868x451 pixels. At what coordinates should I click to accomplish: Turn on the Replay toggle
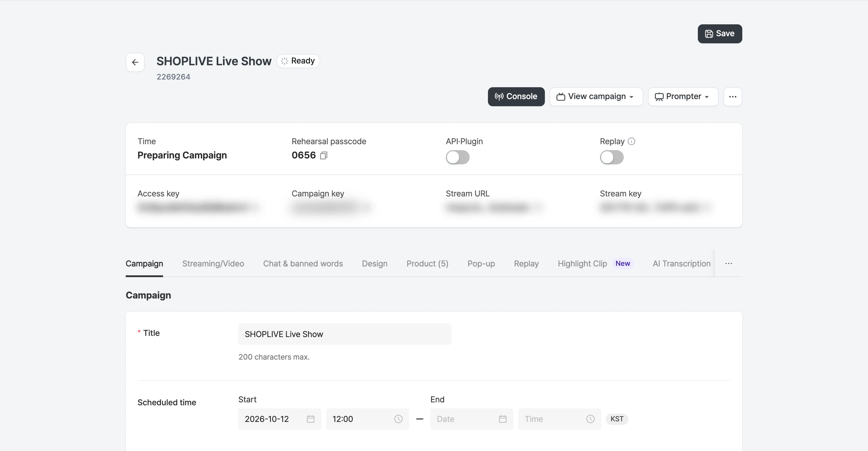click(612, 157)
